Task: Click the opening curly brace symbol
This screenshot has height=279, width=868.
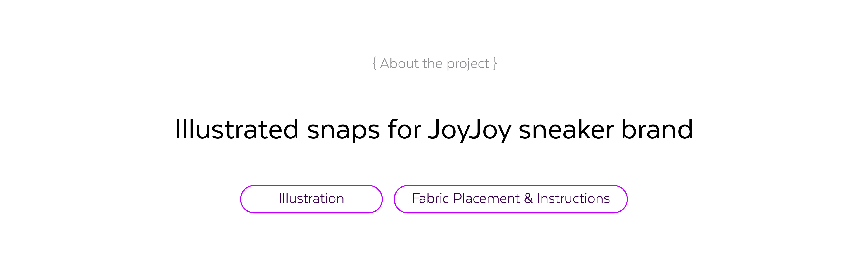Action: click(374, 63)
